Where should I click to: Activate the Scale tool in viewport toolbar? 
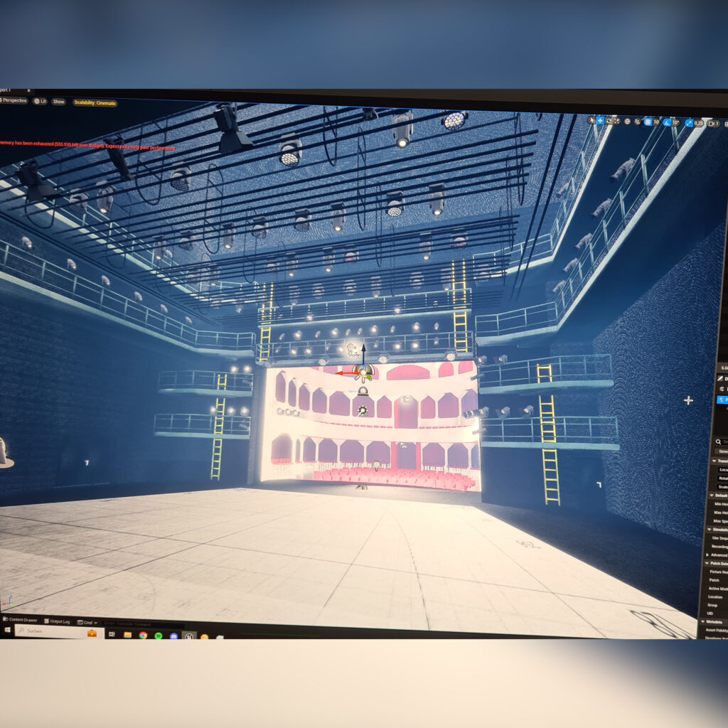click(x=616, y=121)
